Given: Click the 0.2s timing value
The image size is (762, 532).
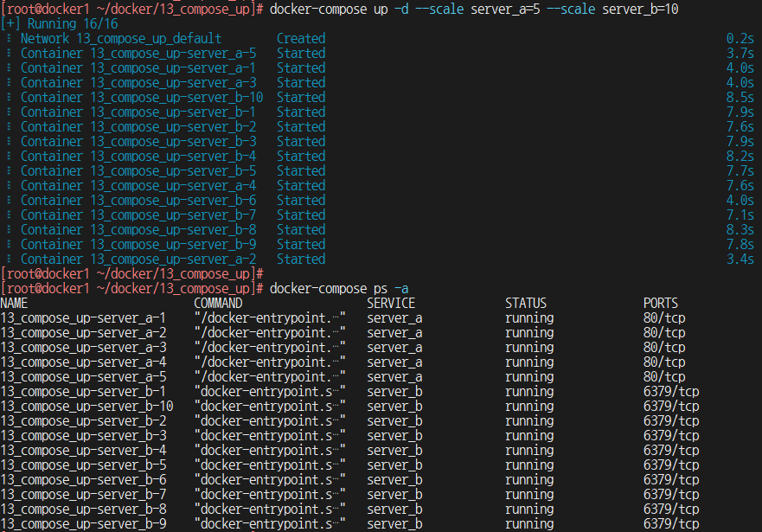Looking at the screenshot, I should 740,38.
